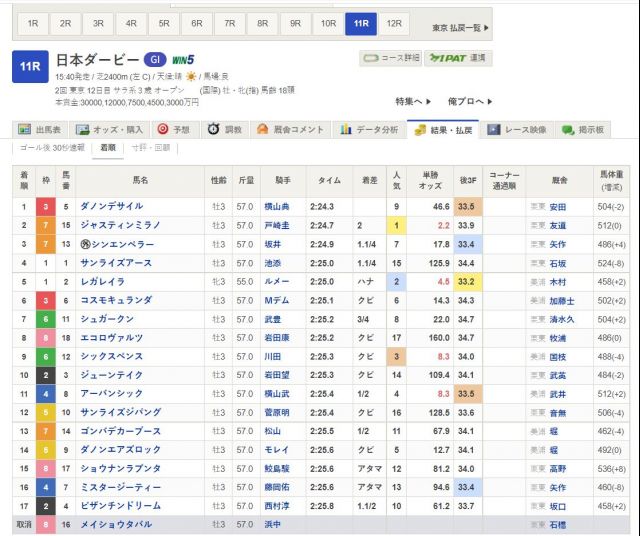Open オッズ・購入 tab icon
The image size is (640, 536).
coord(110,130)
